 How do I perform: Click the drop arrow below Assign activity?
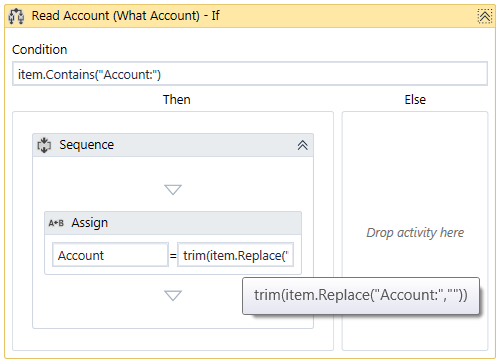tap(173, 295)
